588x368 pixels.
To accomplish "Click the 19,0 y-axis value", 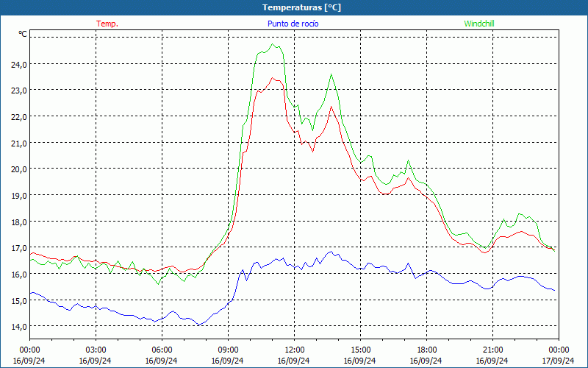I will pyautogui.click(x=19, y=195).
